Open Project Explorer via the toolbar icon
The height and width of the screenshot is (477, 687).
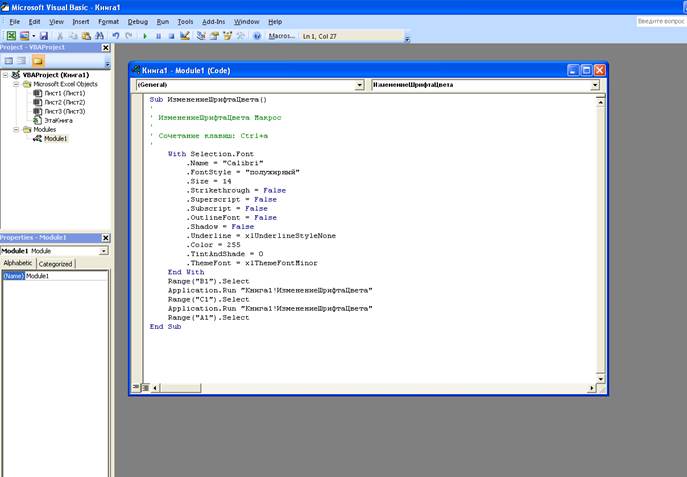pyautogui.click(x=201, y=36)
